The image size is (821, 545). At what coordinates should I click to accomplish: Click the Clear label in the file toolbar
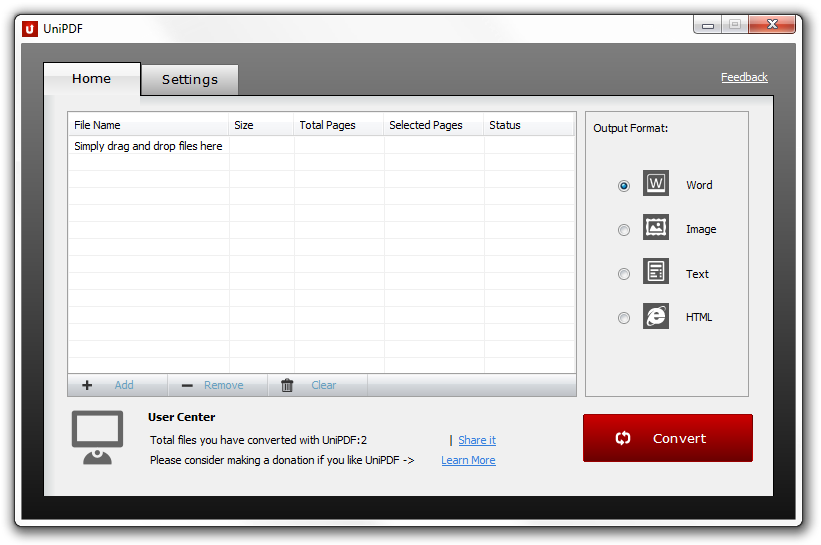click(324, 385)
